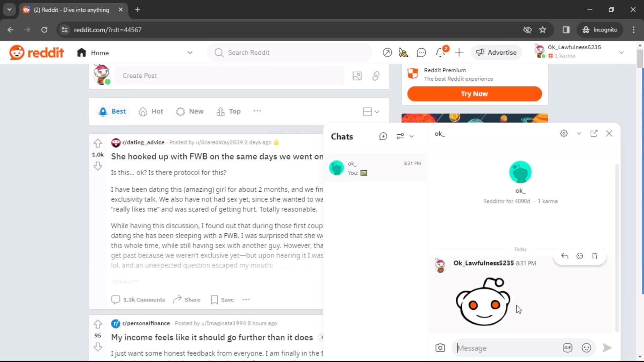Viewport: 644px width, 362px height.
Task: Click the upvote arrow on 1.0k post
Action: (x=98, y=143)
